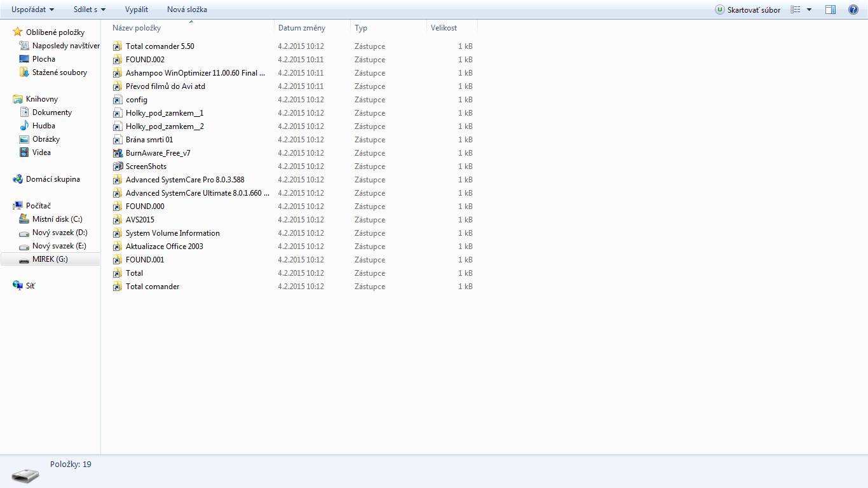This screenshot has height=488, width=868.
Task: Click the Skartovať súbor button
Action: [747, 10]
